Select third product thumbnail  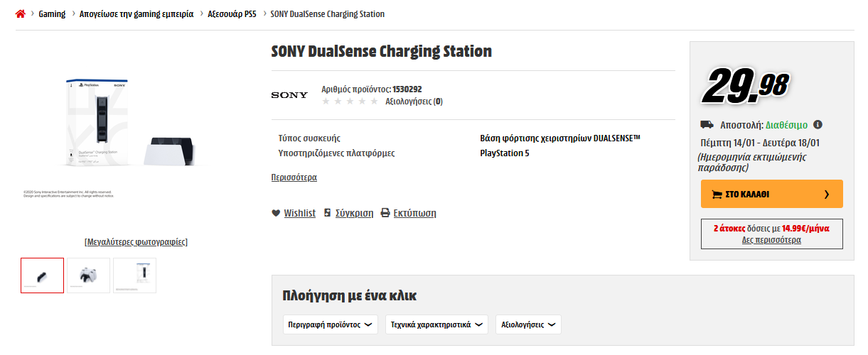click(134, 275)
